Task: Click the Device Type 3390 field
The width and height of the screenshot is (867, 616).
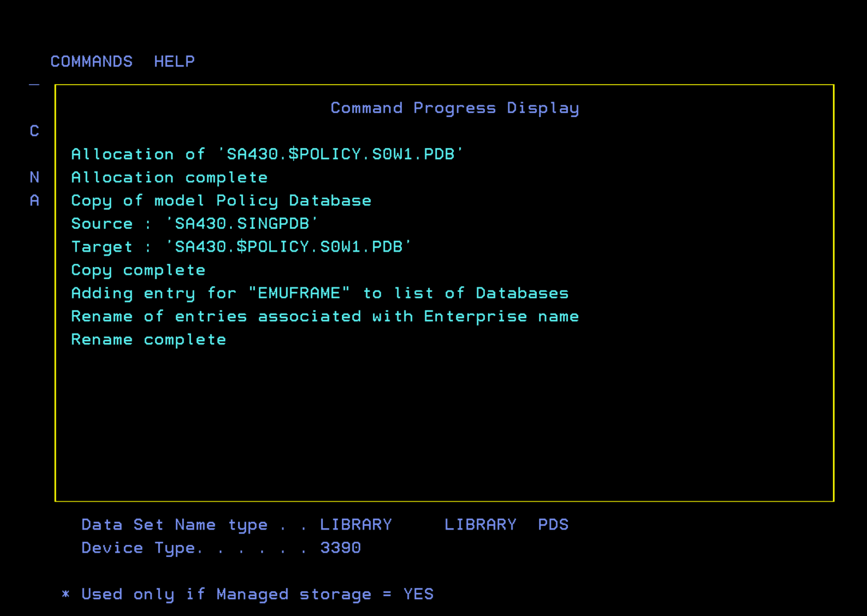Action: pyautogui.click(x=341, y=547)
